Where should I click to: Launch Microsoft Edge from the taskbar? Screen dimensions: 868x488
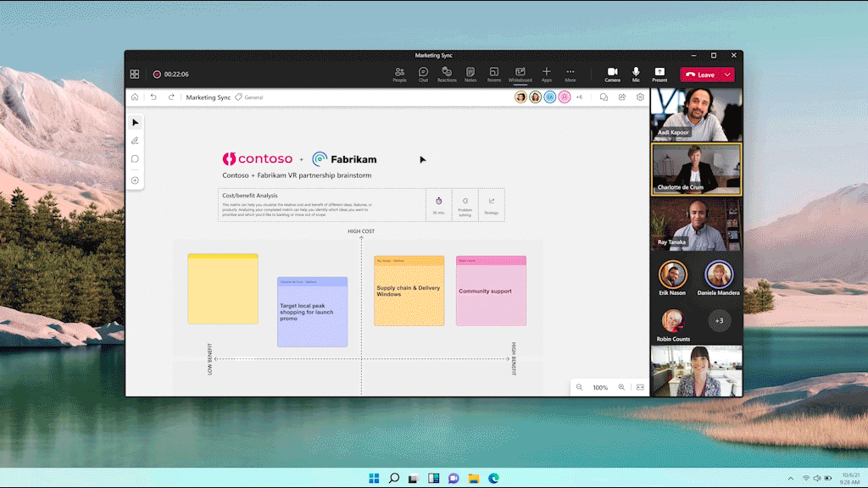(493, 478)
